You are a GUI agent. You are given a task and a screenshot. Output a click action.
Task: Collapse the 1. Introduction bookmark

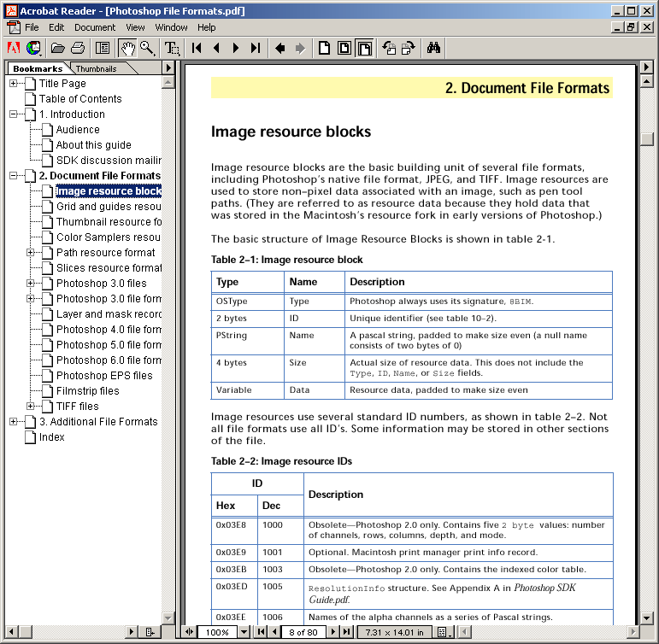[x=14, y=114]
